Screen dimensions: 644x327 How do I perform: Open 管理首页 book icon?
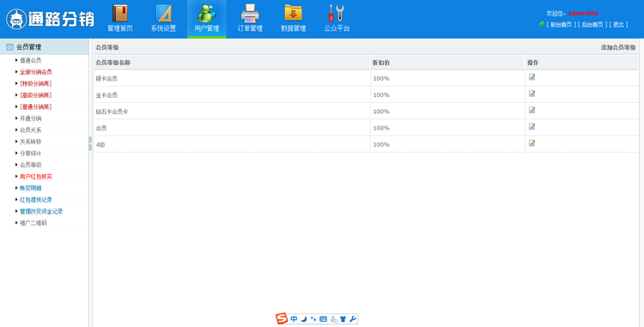pos(120,14)
